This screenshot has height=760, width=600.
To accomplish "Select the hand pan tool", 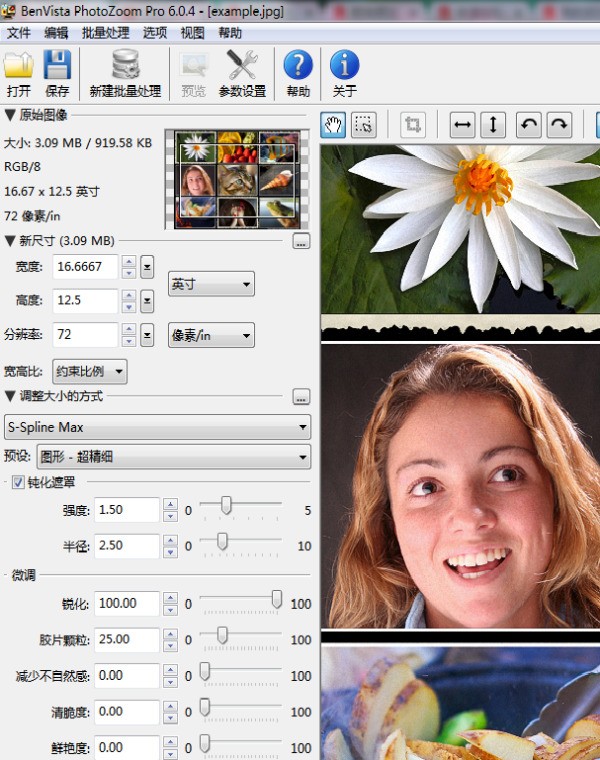I will click(x=333, y=125).
